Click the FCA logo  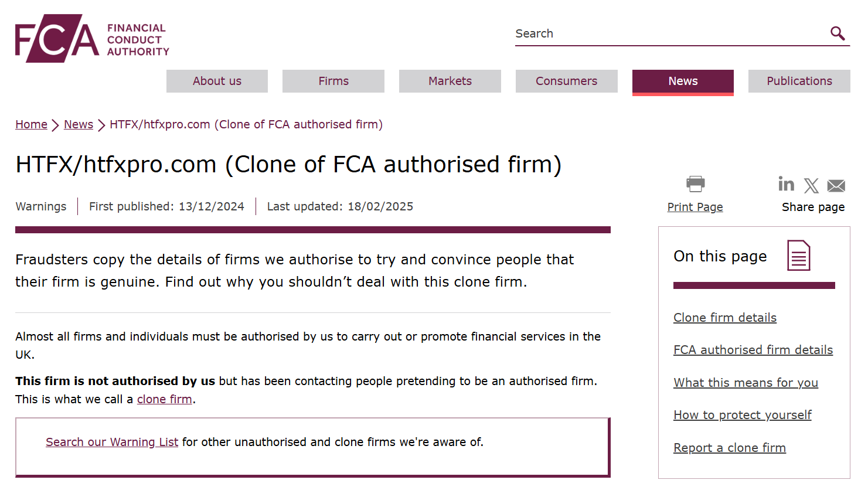pyautogui.click(x=92, y=39)
